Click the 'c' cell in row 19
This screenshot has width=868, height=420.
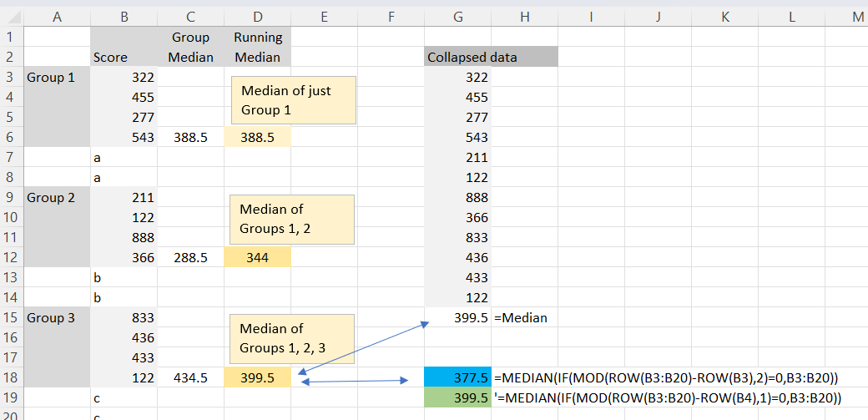click(124, 397)
